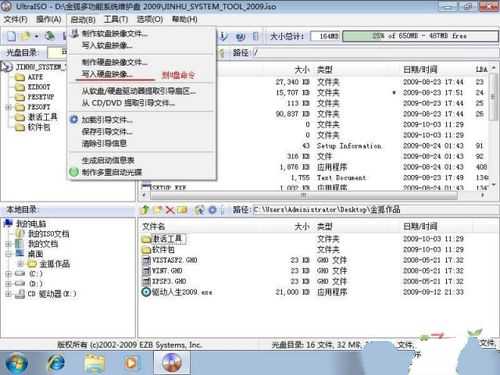Viewport: 500px width, 375px height.
Task: Click the Open folder toolbar icon
Action: (26, 36)
